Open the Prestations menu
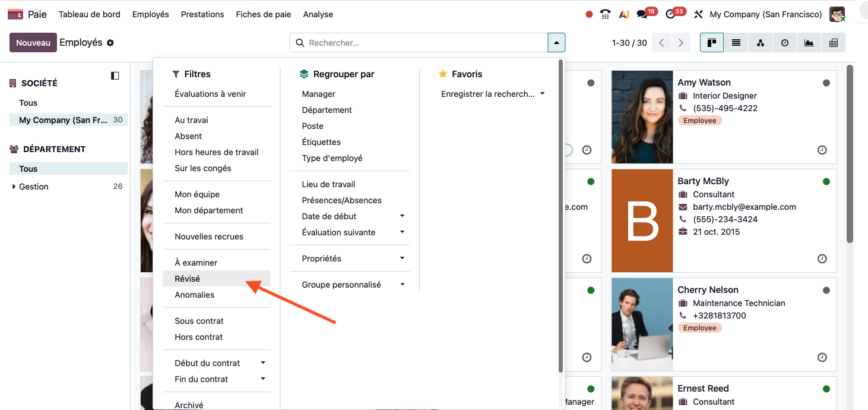Screen dimensions: 868x410 [202, 14]
